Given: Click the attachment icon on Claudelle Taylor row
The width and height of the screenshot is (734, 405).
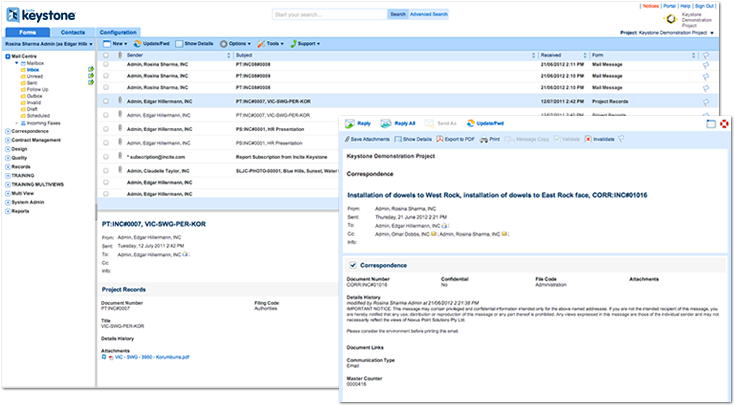Looking at the screenshot, I should pos(119,171).
